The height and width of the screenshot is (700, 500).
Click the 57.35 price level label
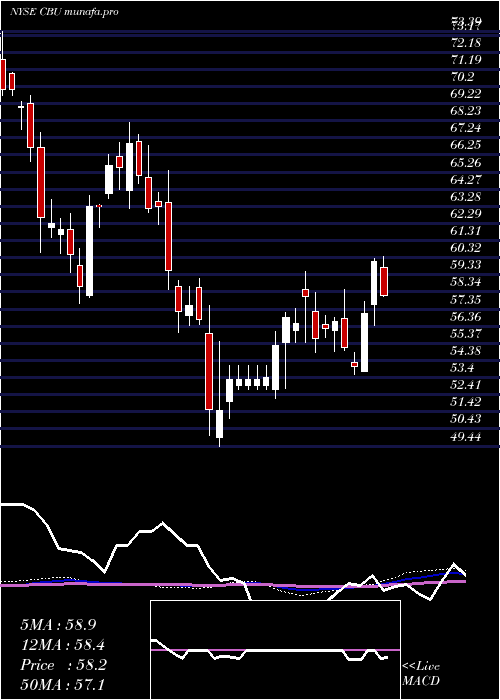coord(466,300)
